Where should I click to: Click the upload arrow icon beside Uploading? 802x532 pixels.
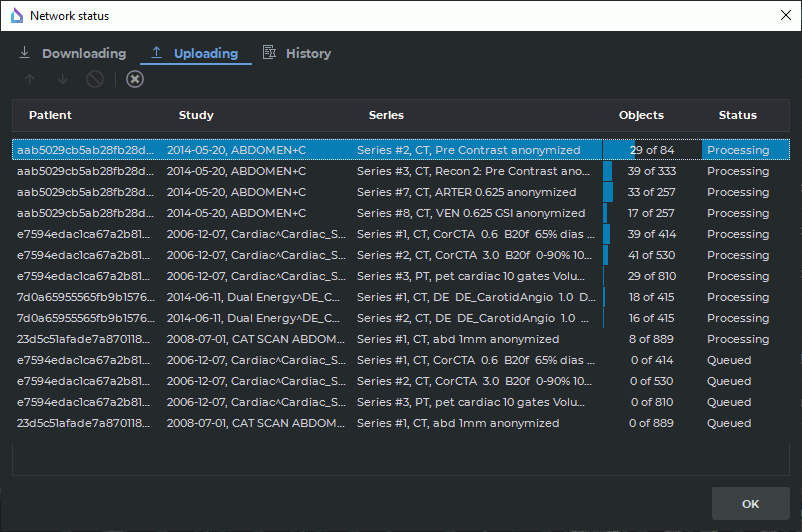(157, 53)
